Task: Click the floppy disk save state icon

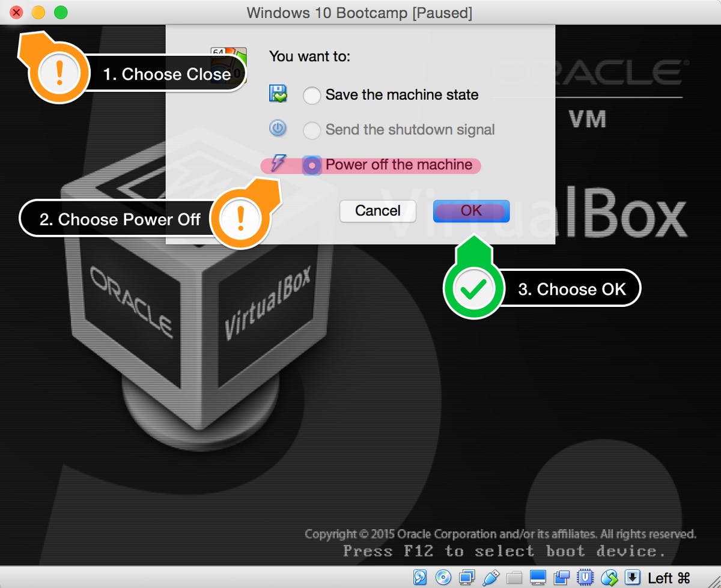Action: pyautogui.click(x=278, y=94)
